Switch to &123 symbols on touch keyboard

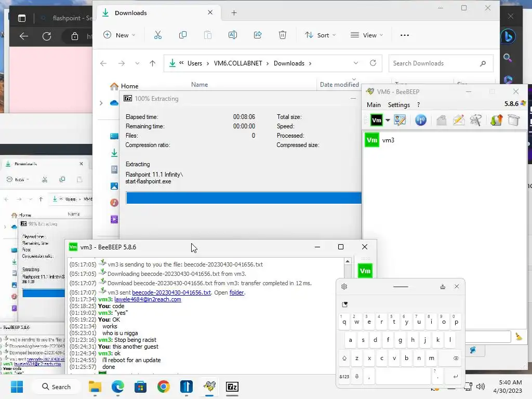pos(344,376)
